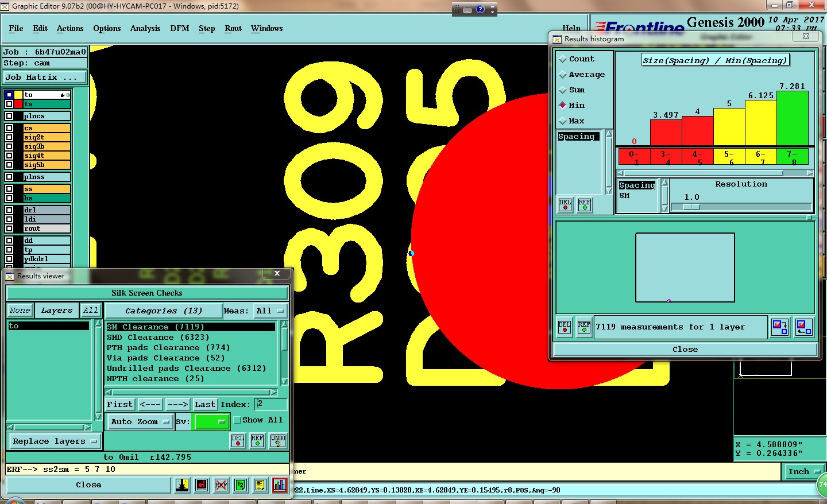
Task: Click the next result arrow button
Action: [x=177, y=404]
